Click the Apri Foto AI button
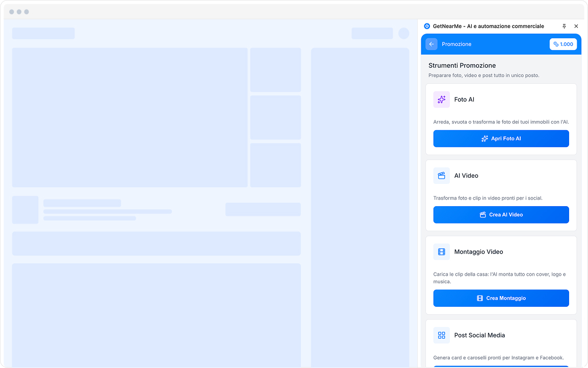 [501, 138]
